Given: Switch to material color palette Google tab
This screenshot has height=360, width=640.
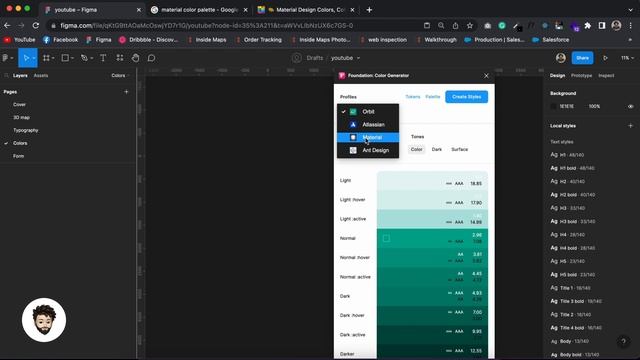Looking at the screenshot, I should (199, 10).
